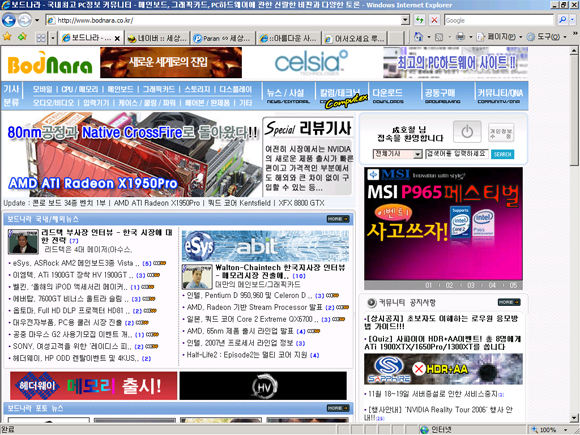Open the 헤더웨이 메모리 출시 banner
580x435 pixels.
(x=94, y=386)
